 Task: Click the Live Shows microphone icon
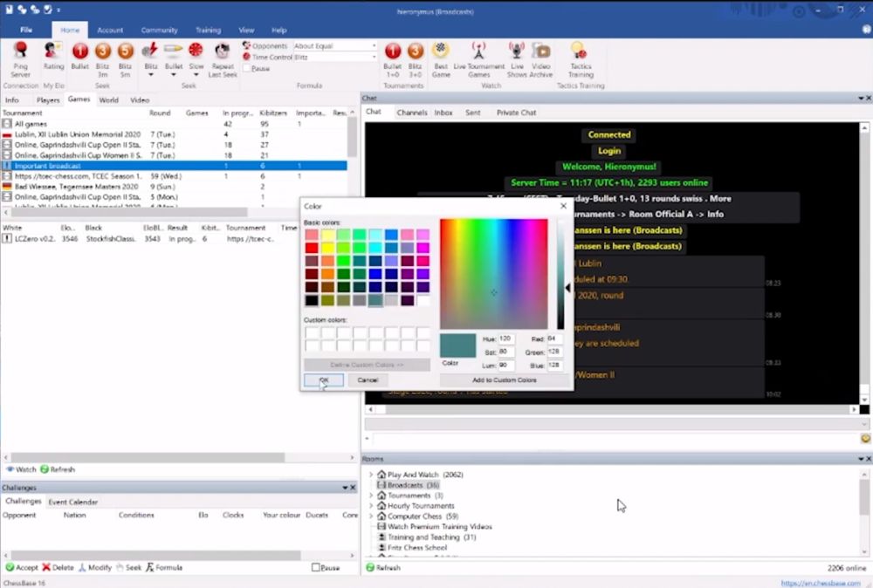pyautogui.click(x=517, y=58)
